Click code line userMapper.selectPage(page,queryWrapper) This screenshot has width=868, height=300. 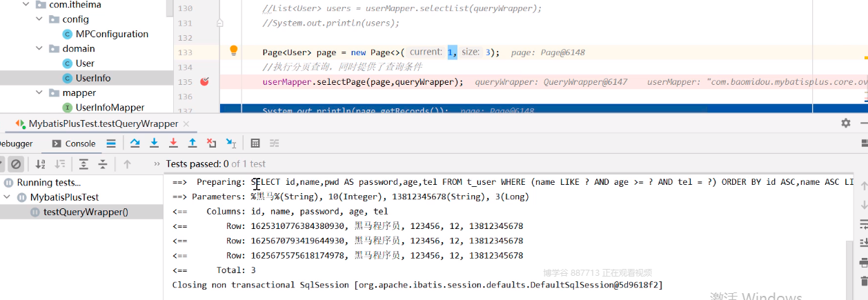[x=363, y=82]
